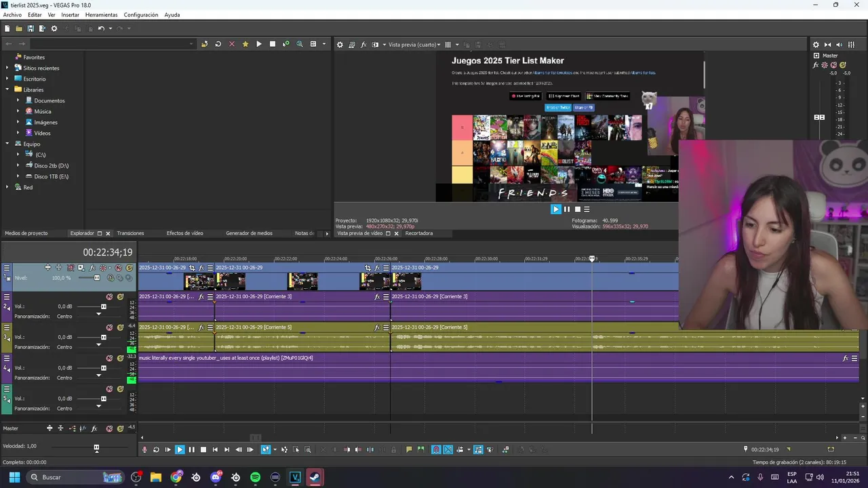
Task: Adjust the Nivel slider of track 1
Action: [97, 277]
